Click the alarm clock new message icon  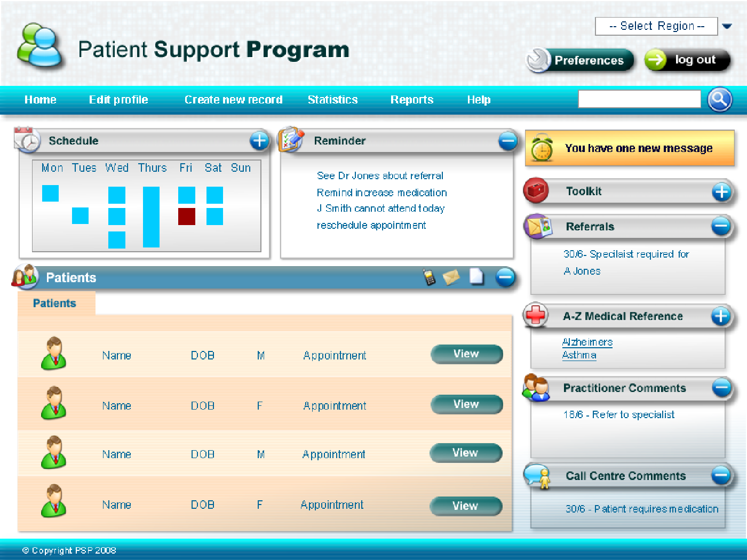click(x=542, y=148)
